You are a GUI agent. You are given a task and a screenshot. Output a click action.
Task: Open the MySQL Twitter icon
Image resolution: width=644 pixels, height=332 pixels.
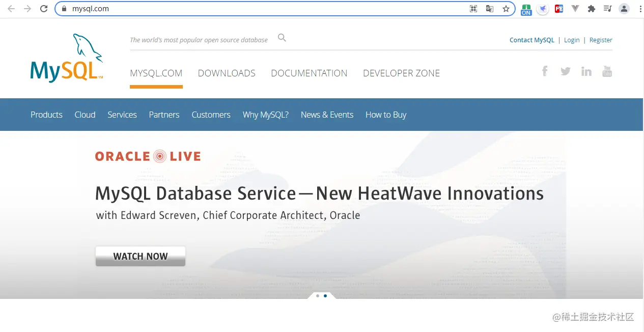click(x=566, y=71)
